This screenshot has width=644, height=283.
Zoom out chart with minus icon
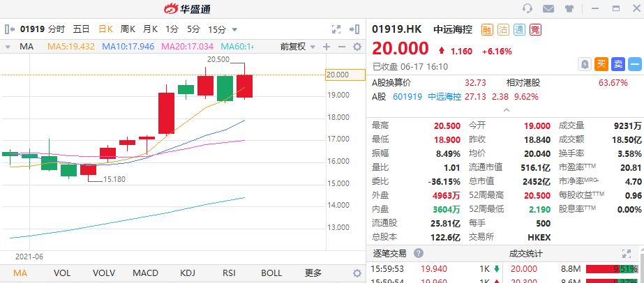tap(342, 47)
